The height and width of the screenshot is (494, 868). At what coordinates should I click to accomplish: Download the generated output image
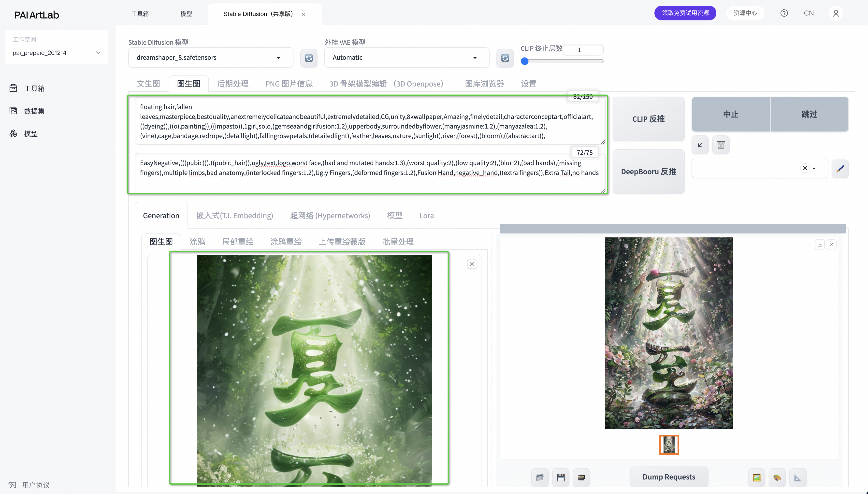(x=820, y=244)
